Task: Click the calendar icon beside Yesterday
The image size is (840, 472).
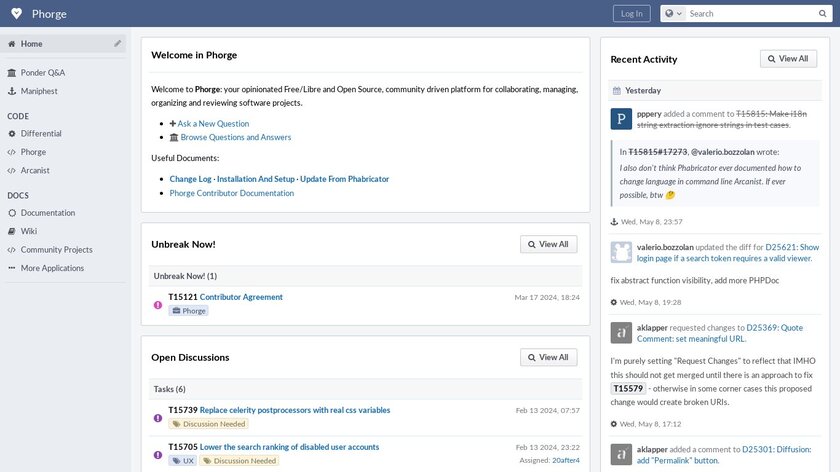Action: coord(617,91)
